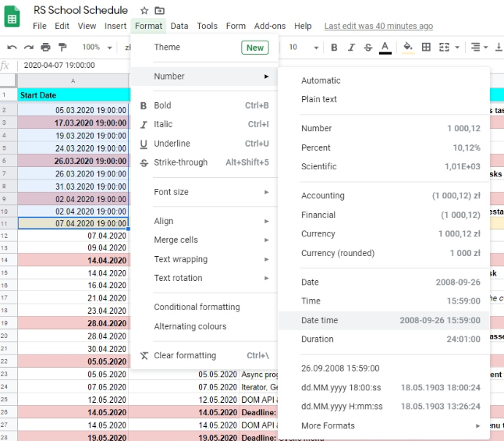Open the Edit menu

[62, 26]
